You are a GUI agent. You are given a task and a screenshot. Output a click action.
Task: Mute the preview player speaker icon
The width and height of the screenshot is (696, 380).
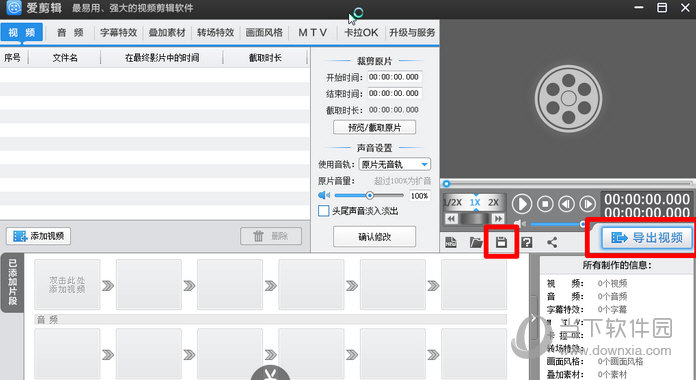[x=520, y=224]
